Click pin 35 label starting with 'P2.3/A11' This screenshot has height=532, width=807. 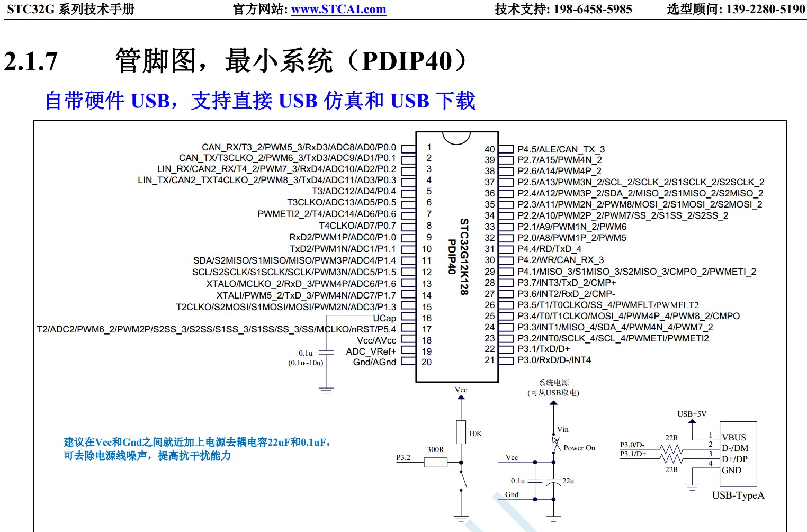[x=640, y=204]
